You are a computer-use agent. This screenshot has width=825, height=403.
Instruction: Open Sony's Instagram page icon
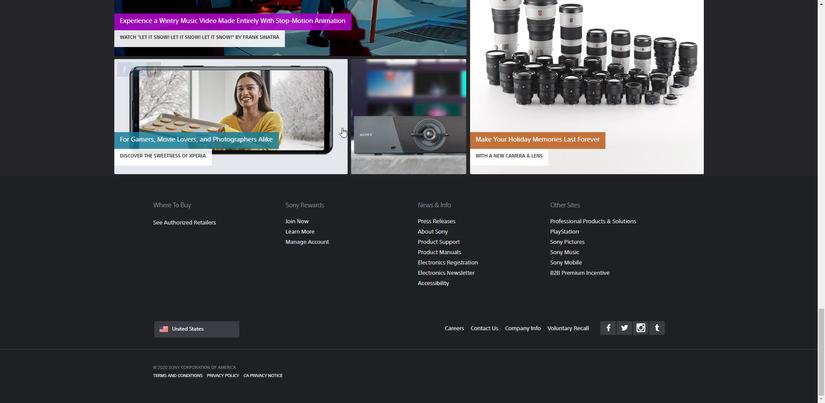pos(640,328)
